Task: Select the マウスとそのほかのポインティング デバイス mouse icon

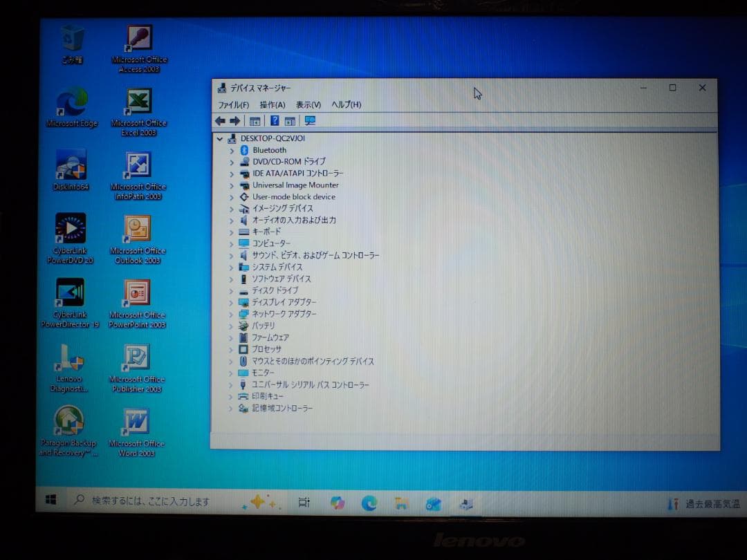Action: point(243,361)
